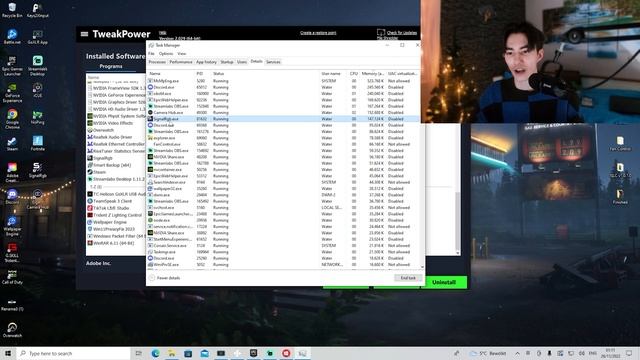The image size is (640, 360).
Task: Open SignalRgb desktop shortcut
Action: 38,170
